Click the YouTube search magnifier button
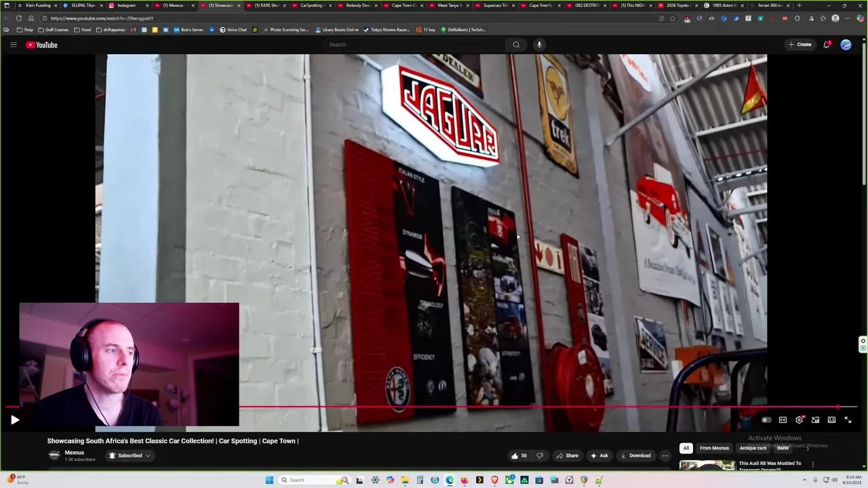The width and height of the screenshot is (868, 488). pyautogui.click(x=516, y=45)
